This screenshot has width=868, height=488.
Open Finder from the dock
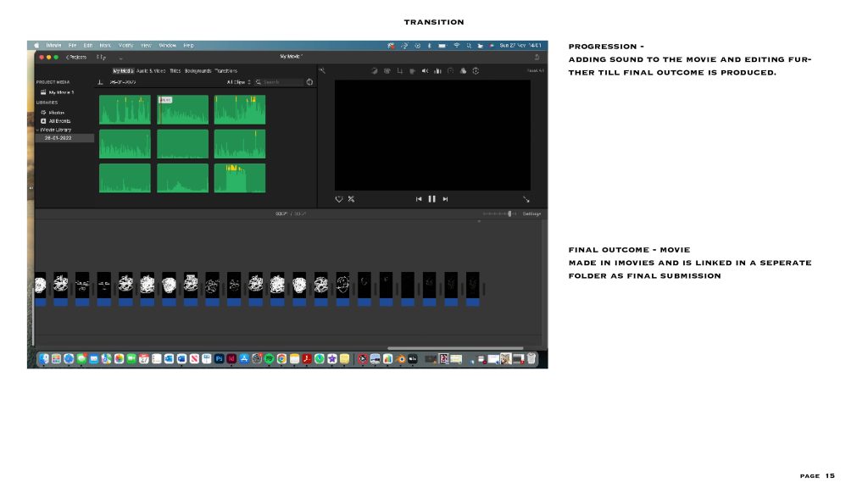pyautogui.click(x=44, y=358)
